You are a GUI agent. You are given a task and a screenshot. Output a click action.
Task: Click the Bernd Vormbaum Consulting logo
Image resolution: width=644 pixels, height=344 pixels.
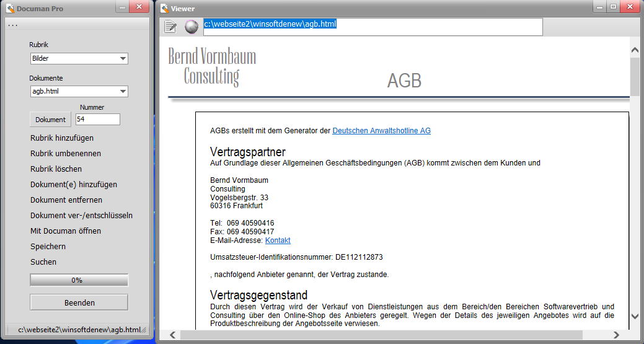(212, 66)
